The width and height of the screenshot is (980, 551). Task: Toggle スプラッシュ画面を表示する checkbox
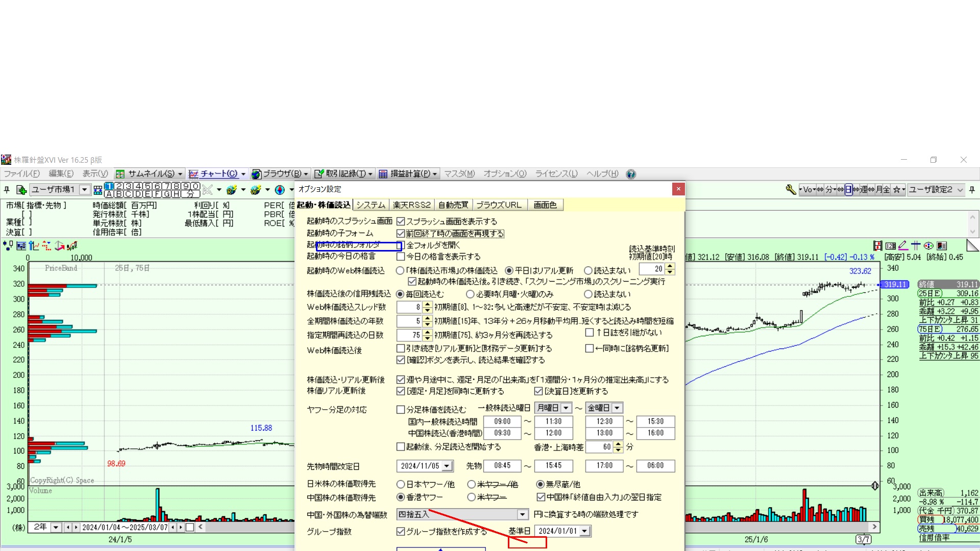(401, 221)
